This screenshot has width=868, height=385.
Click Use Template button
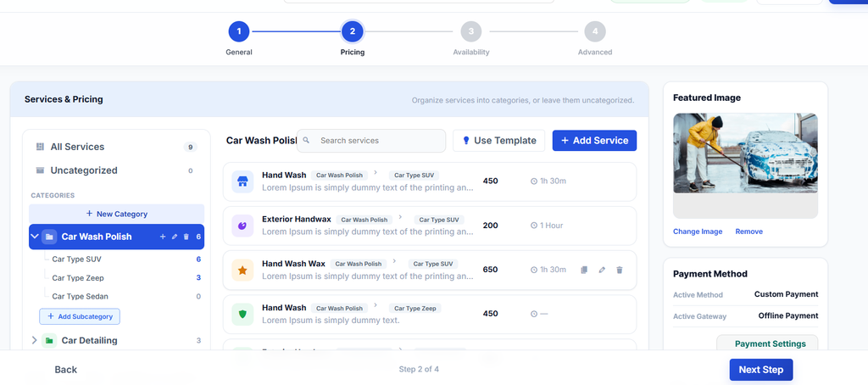click(498, 141)
